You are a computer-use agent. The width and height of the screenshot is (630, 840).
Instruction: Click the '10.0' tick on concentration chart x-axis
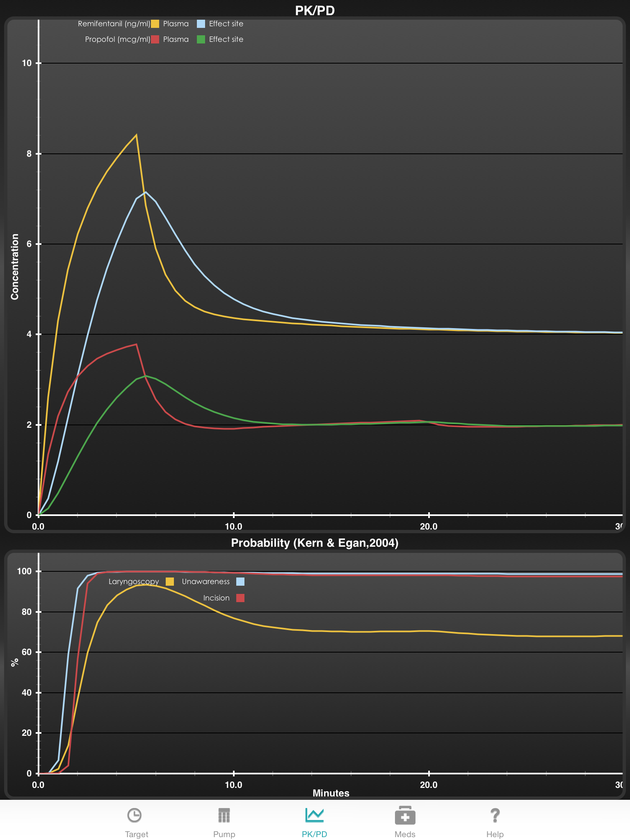234,526
